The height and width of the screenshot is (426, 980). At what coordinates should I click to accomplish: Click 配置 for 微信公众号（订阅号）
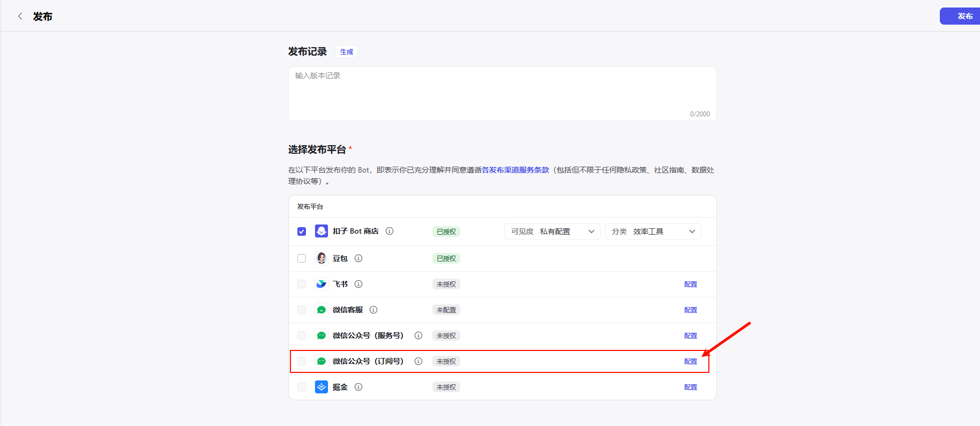690,362
